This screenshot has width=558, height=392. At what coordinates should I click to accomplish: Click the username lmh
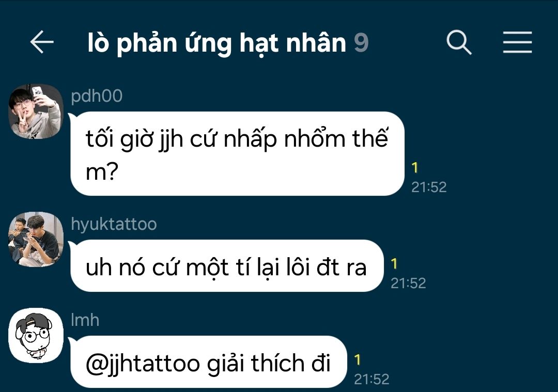point(85,320)
